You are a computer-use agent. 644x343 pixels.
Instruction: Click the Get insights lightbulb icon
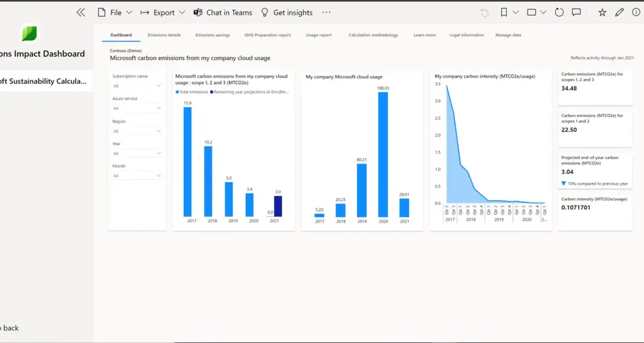point(264,12)
